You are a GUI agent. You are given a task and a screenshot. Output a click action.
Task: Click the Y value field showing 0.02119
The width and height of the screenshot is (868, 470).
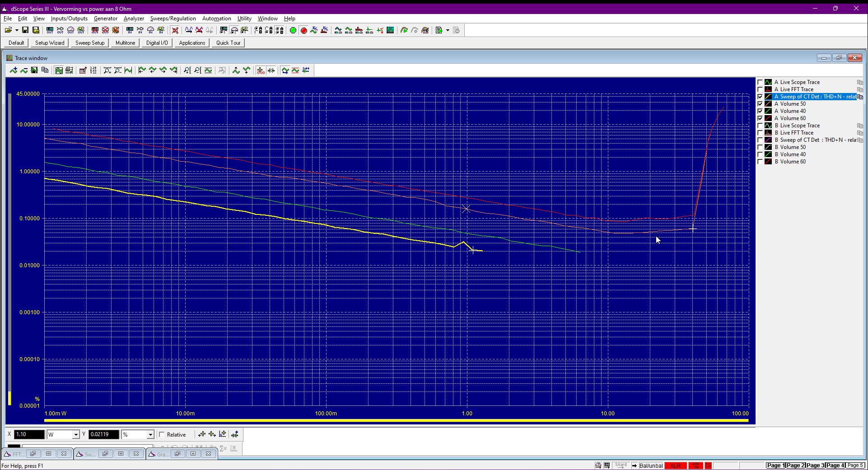point(104,434)
